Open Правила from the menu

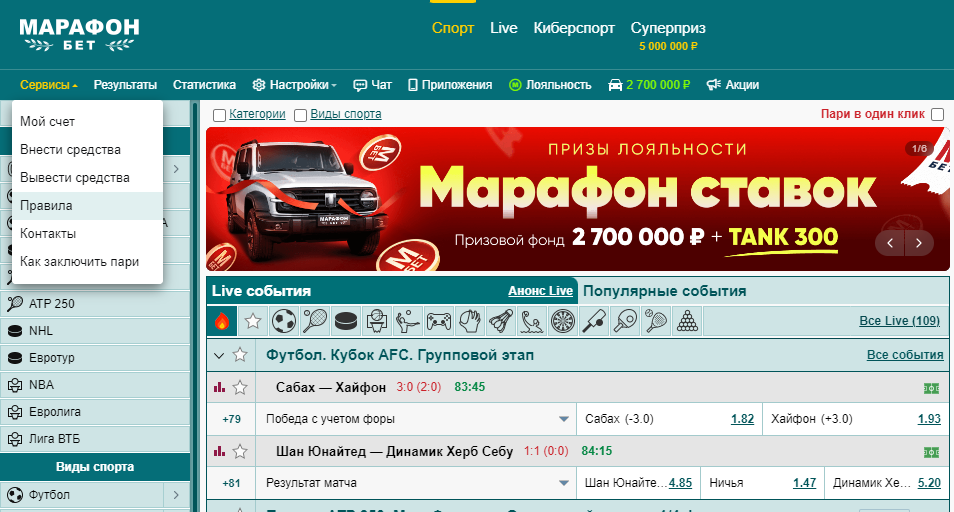click(x=88, y=206)
